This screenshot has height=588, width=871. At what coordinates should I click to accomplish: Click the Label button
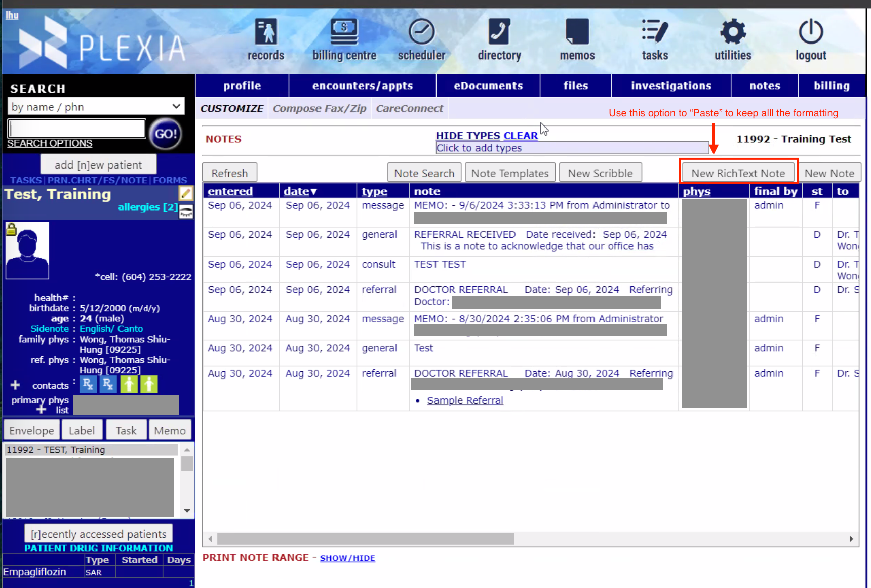coord(82,430)
